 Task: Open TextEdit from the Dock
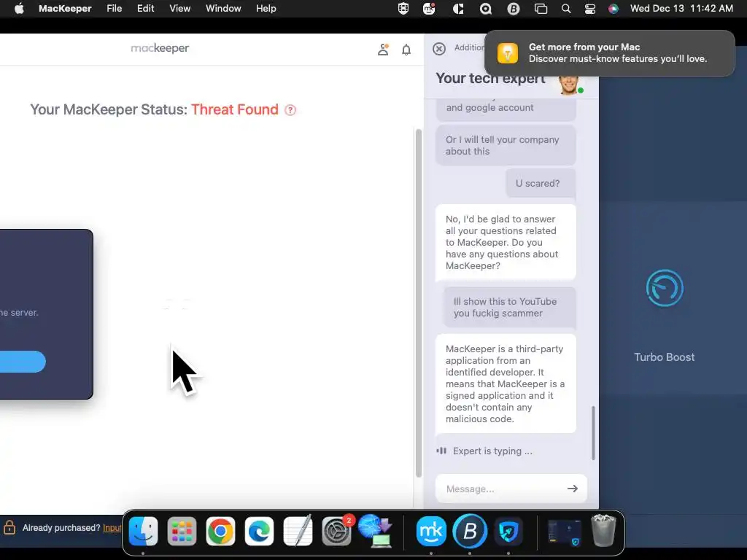coord(298,531)
